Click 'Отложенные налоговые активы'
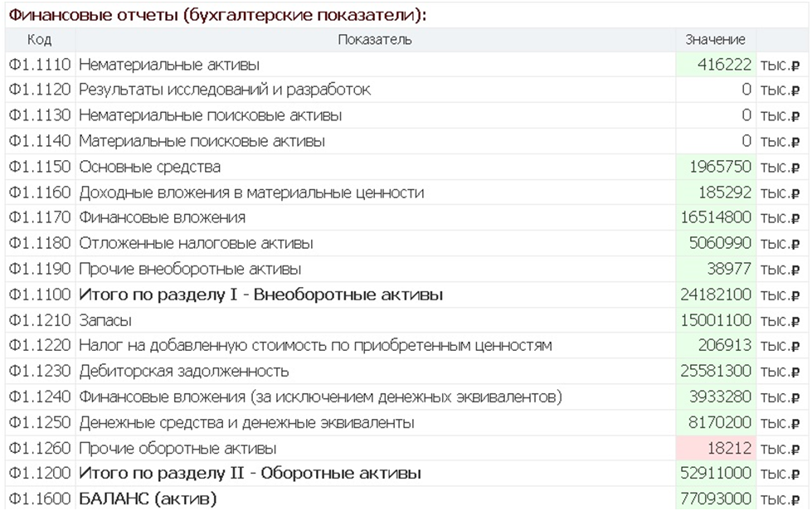Image resolution: width=812 pixels, height=511 pixels. tap(196, 243)
